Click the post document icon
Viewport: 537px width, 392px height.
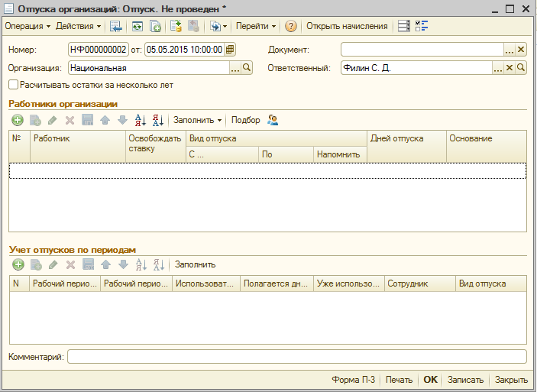click(x=176, y=26)
